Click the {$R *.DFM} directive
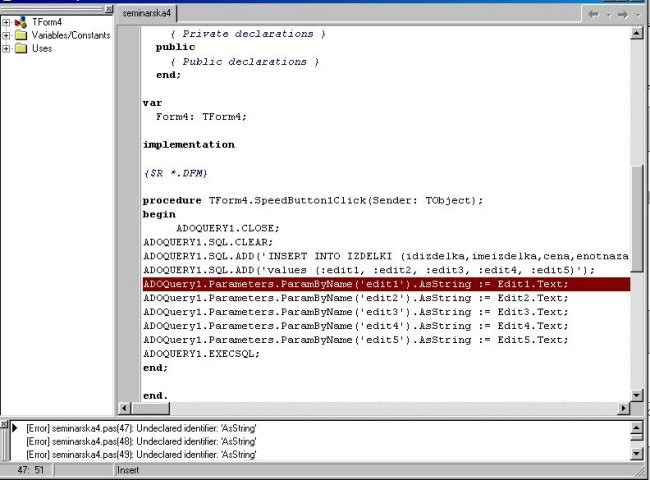Viewport: 650px width, 480px height. coord(175,173)
